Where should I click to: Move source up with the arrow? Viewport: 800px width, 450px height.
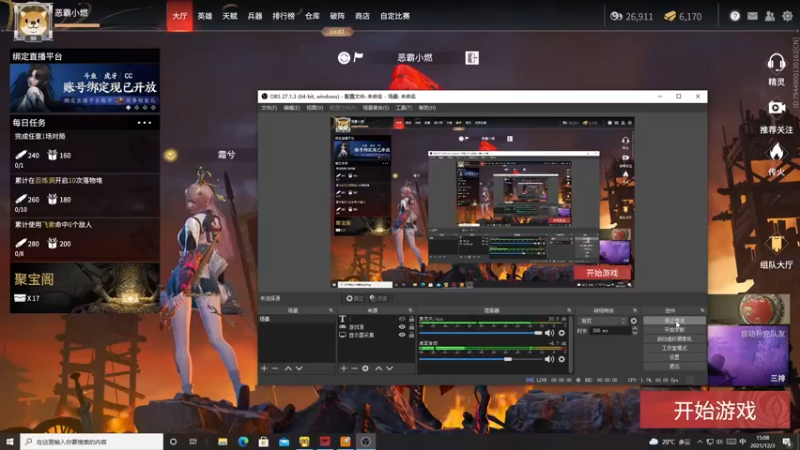[x=379, y=368]
